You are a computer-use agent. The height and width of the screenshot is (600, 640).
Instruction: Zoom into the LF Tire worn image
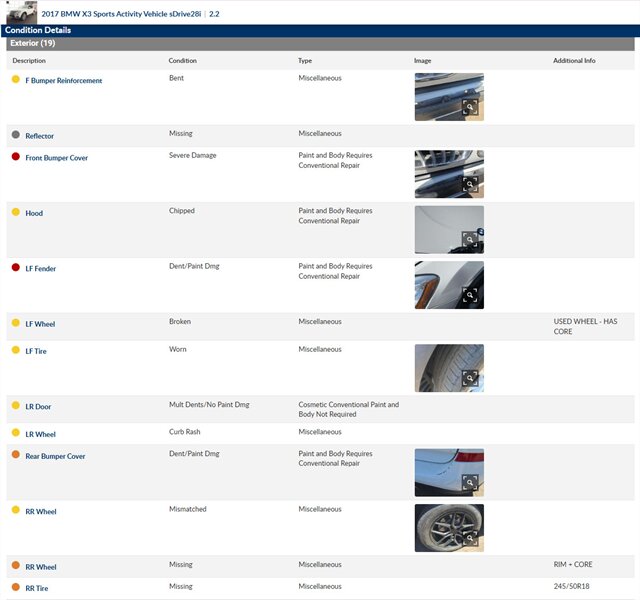coord(470,378)
